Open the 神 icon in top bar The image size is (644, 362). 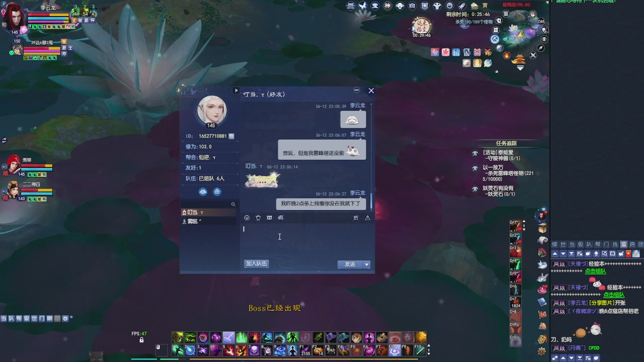pos(387,6)
